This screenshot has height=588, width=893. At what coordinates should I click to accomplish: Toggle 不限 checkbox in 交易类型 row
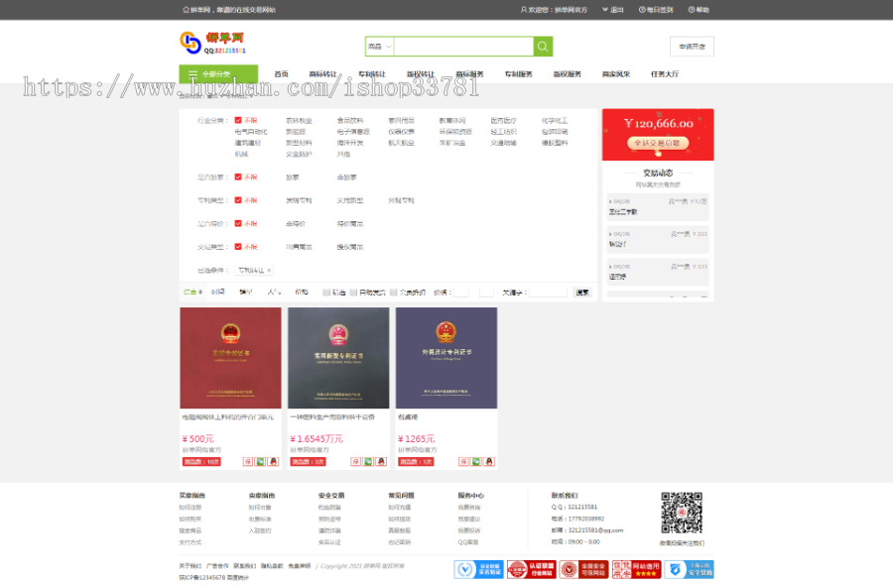pos(238,247)
